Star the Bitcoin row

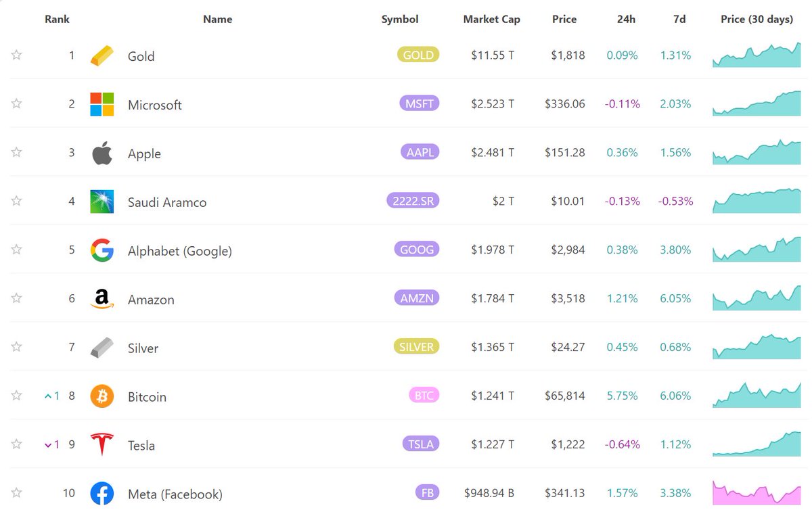pos(17,396)
